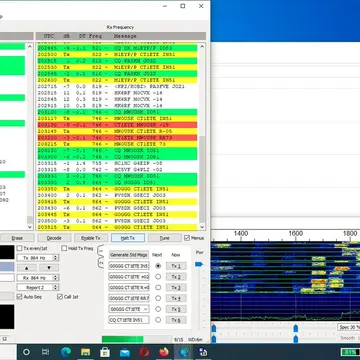Uncheck Call 1st
The height and width of the screenshot is (360, 360).
(x=68, y=297)
